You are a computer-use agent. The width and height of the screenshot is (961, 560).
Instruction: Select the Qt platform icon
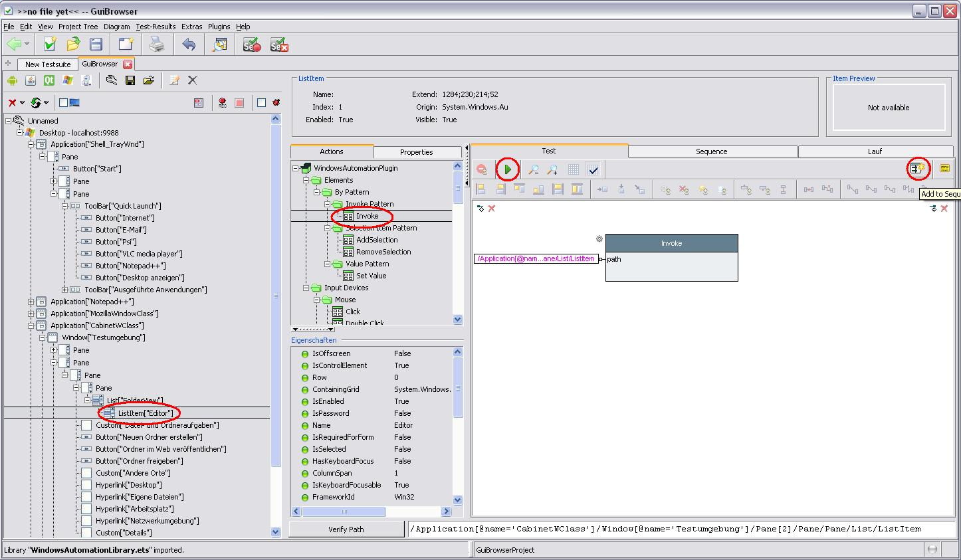click(49, 80)
